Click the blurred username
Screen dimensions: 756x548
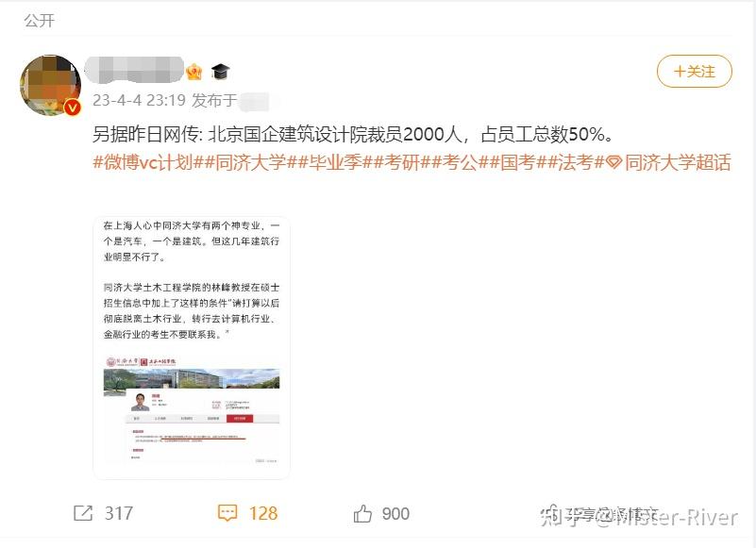click(135, 71)
